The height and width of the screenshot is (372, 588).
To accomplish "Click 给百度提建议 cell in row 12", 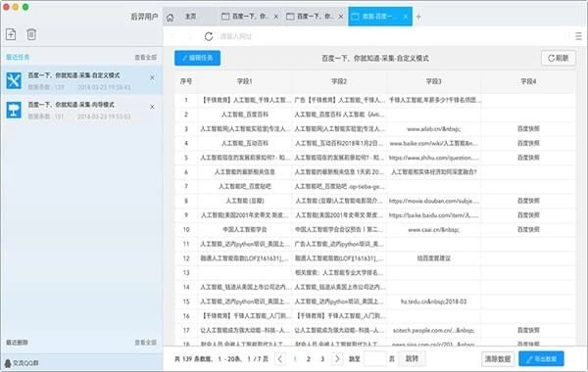I will pos(433,258).
